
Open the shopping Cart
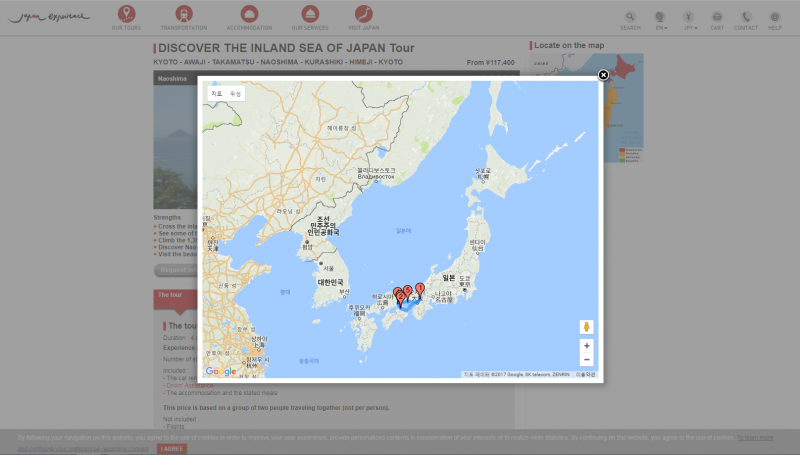(717, 18)
